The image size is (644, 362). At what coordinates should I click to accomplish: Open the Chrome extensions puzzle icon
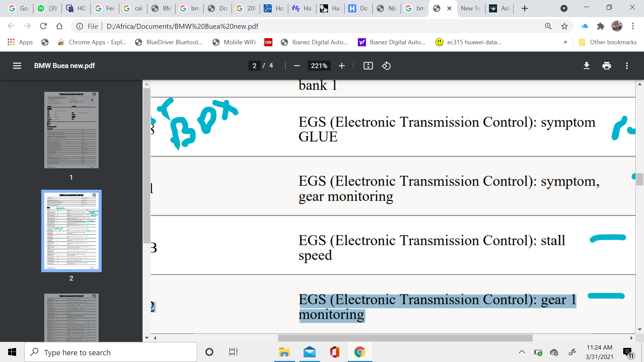click(x=600, y=26)
